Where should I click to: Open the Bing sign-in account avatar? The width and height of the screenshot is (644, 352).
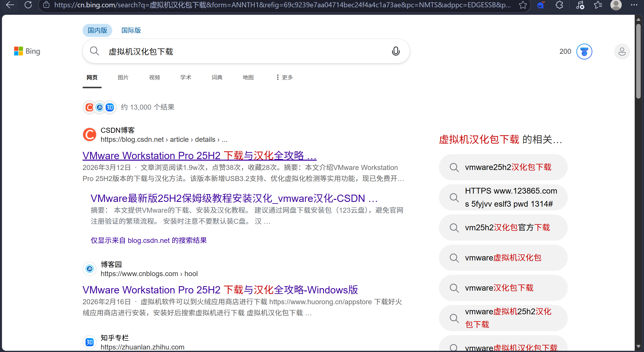pos(622,52)
